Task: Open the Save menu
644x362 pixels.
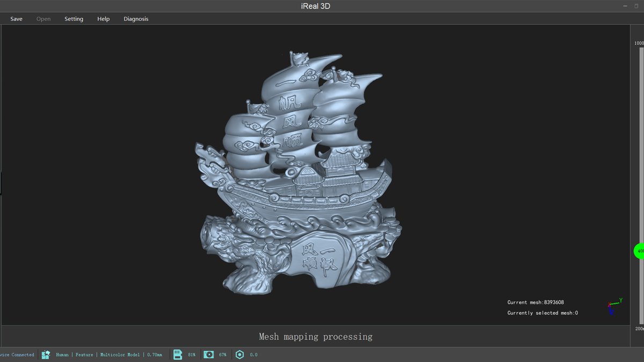Action: [x=16, y=19]
